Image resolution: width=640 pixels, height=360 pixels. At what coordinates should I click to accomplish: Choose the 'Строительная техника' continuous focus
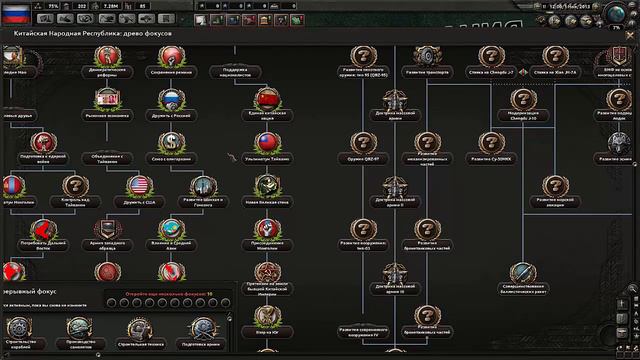pos(140,329)
